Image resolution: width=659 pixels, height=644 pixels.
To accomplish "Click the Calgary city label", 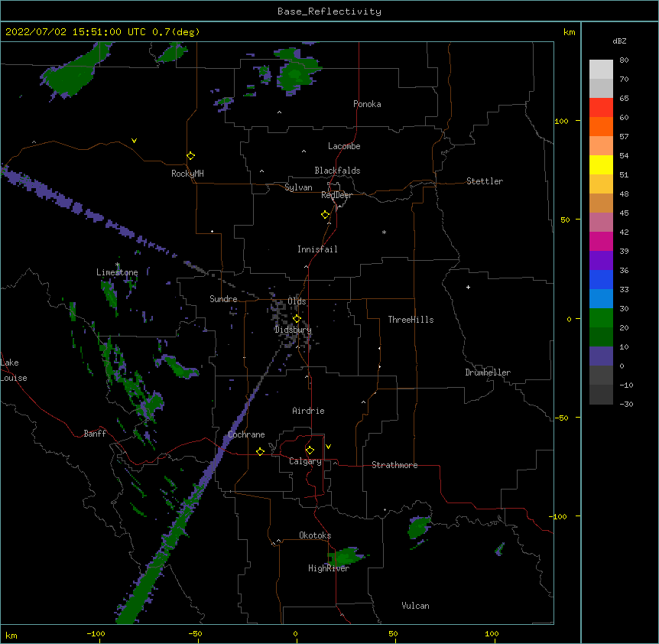I will (305, 461).
